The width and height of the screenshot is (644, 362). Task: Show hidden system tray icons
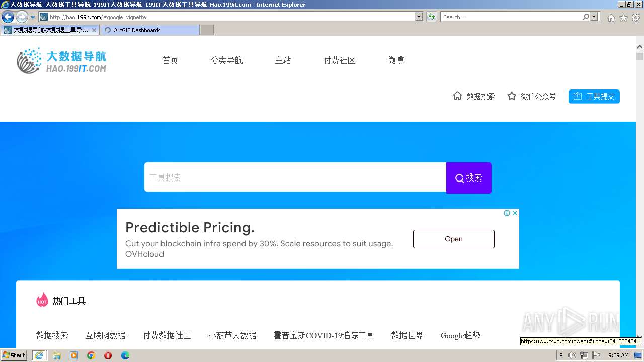(x=561, y=355)
